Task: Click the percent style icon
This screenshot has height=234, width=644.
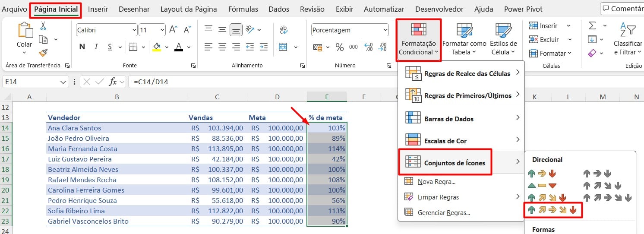Action: pos(340,47)
